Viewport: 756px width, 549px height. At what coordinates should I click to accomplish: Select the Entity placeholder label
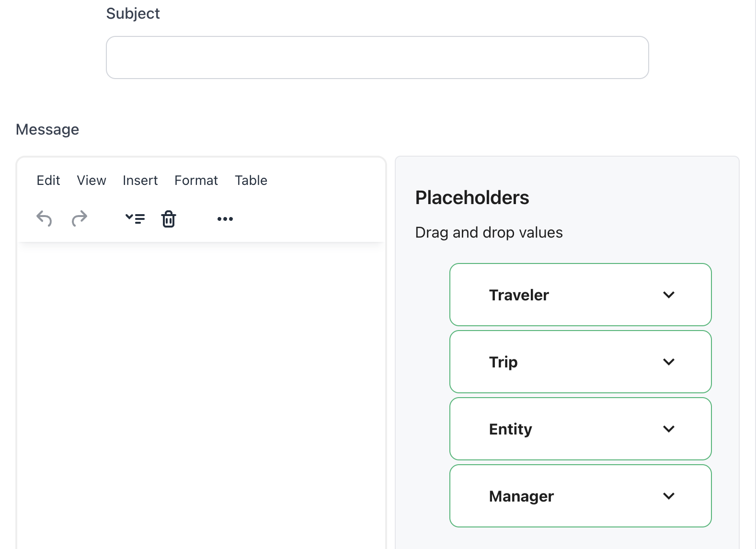point(510,429)
